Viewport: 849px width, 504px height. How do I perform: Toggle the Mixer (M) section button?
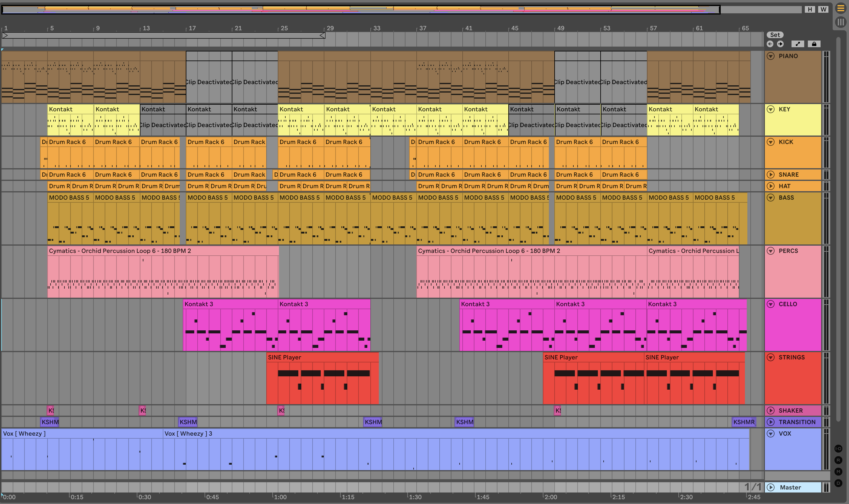click(838, 472)
